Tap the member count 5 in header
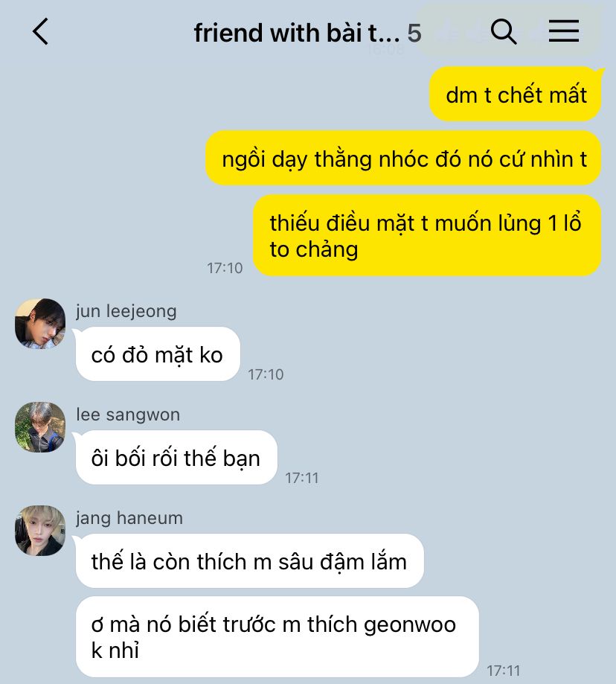This screenshot has height=684, width=616. pyautogui.click(x=414, y=33)
